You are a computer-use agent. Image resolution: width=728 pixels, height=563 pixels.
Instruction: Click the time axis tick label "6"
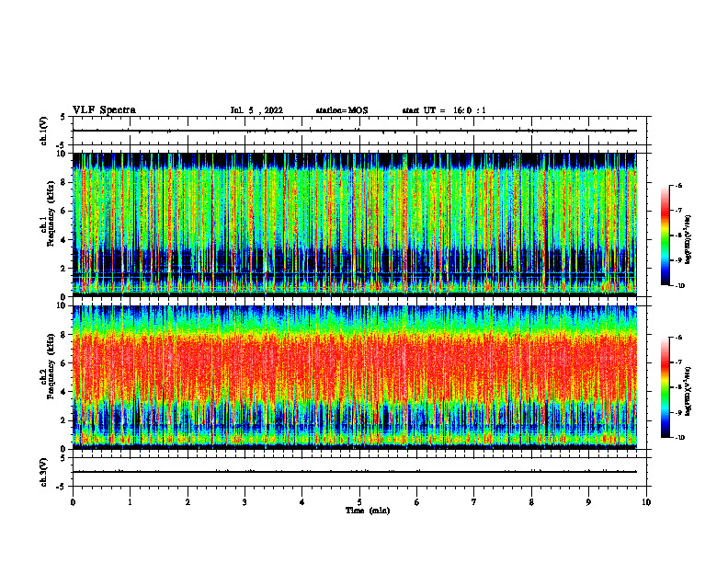pos(417,502)
